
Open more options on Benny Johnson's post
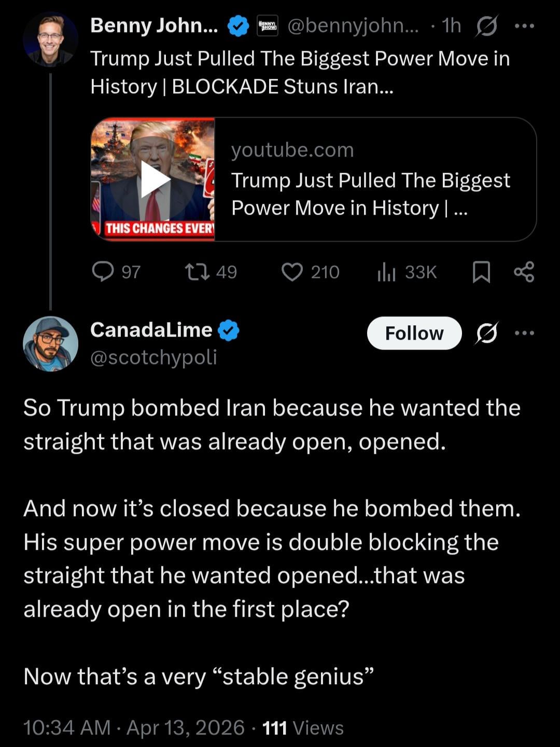[524, 26]
